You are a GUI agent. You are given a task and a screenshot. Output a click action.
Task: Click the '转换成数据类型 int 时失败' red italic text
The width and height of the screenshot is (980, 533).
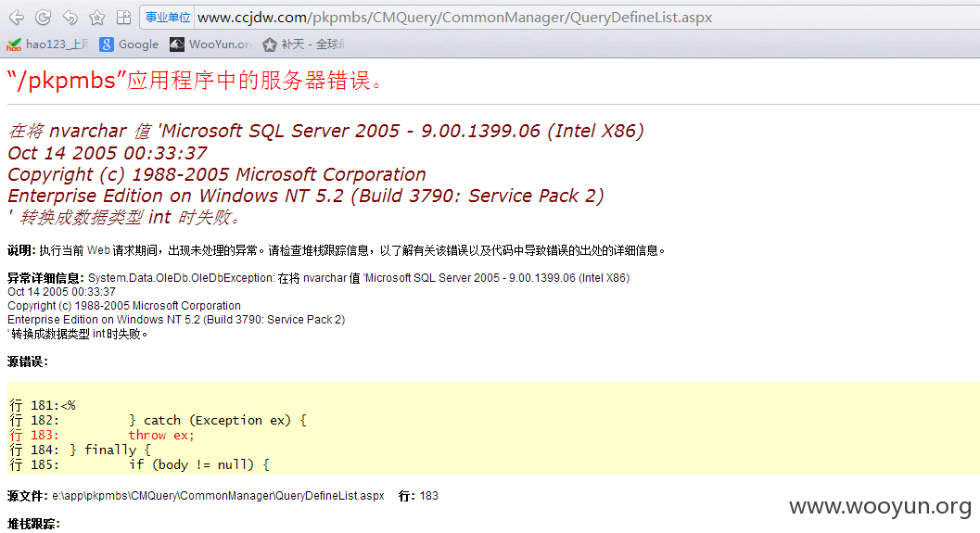[x=124, y=218]
